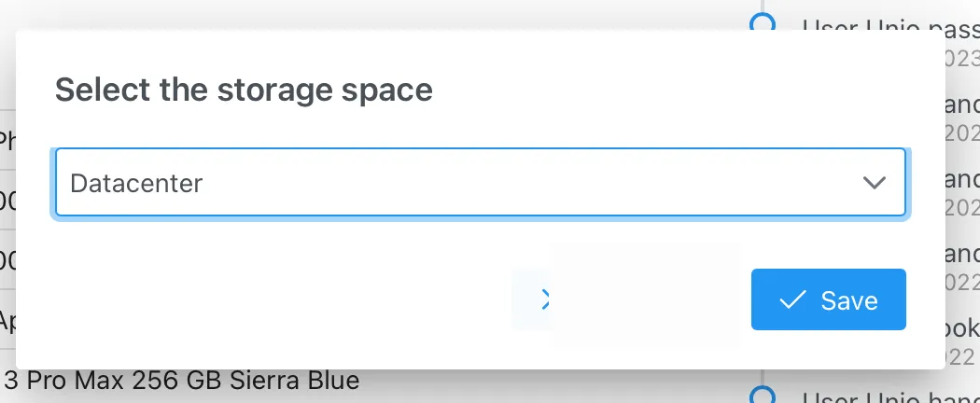Image resolution: width=980 pixels, height=403 pixels.
Task: Click the background row starting with "Ph"
Action: click(7, 142)
